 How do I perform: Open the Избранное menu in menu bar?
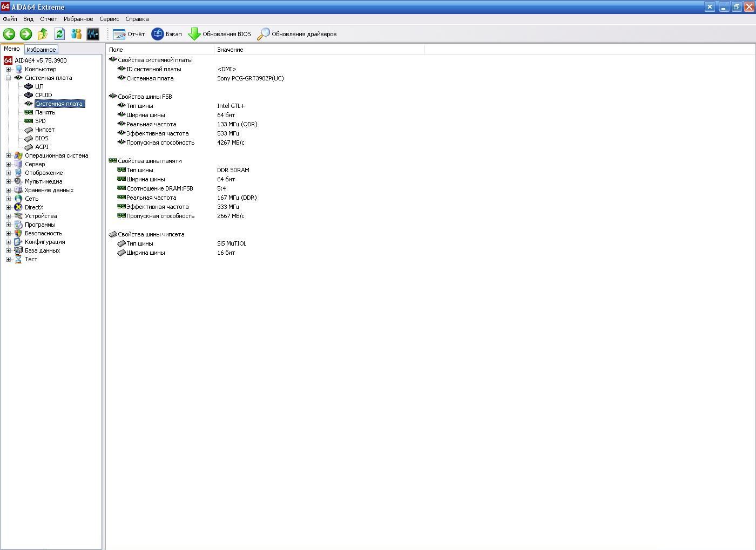[78, 19]
